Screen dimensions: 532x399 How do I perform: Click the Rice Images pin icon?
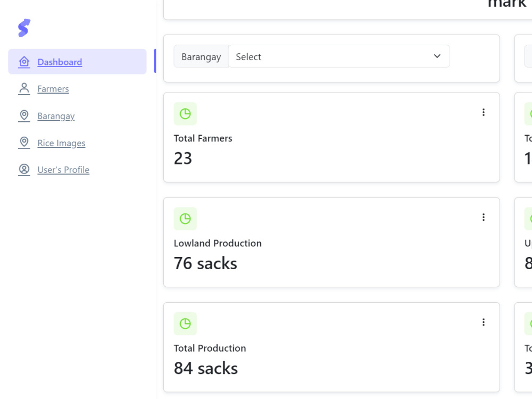pos(24,143)
